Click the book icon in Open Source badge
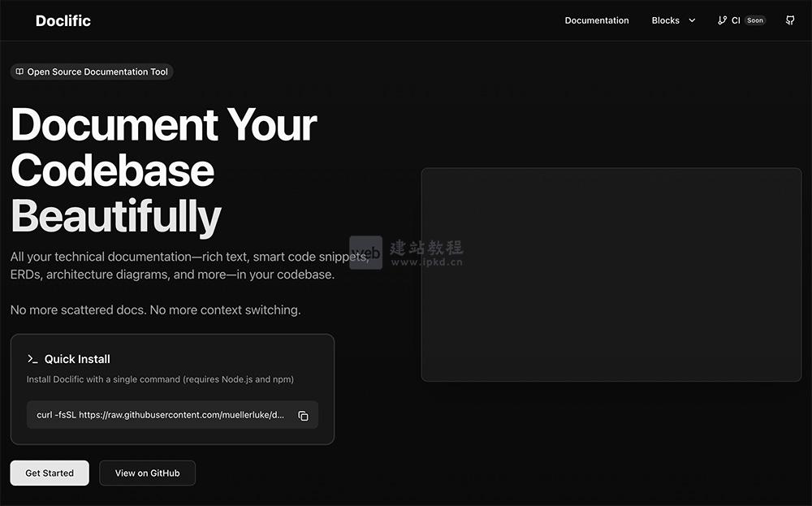 pyautogui.click(x=19, y=71)
